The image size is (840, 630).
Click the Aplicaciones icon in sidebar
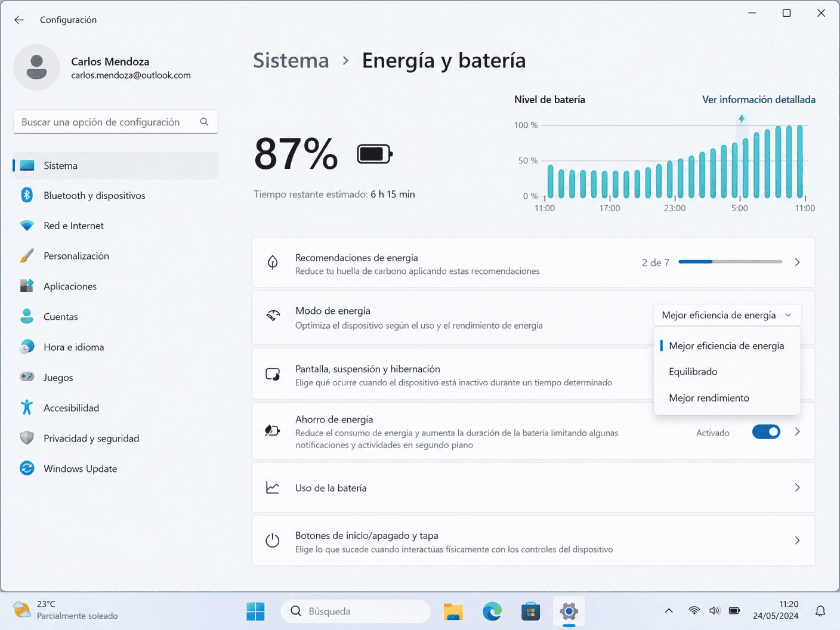27,286
